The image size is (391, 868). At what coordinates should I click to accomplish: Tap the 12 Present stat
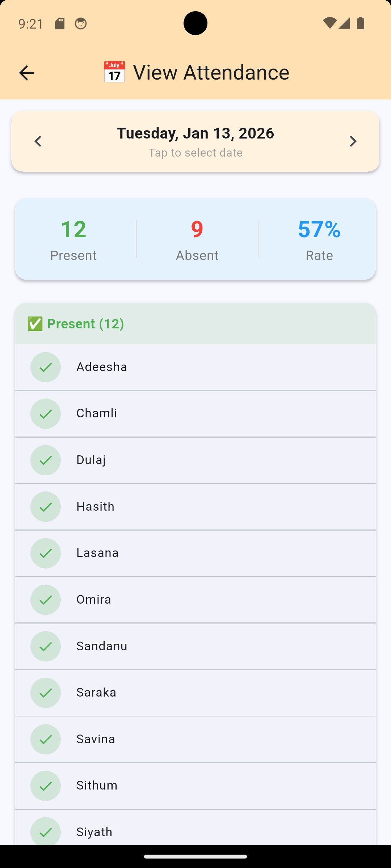73,239
